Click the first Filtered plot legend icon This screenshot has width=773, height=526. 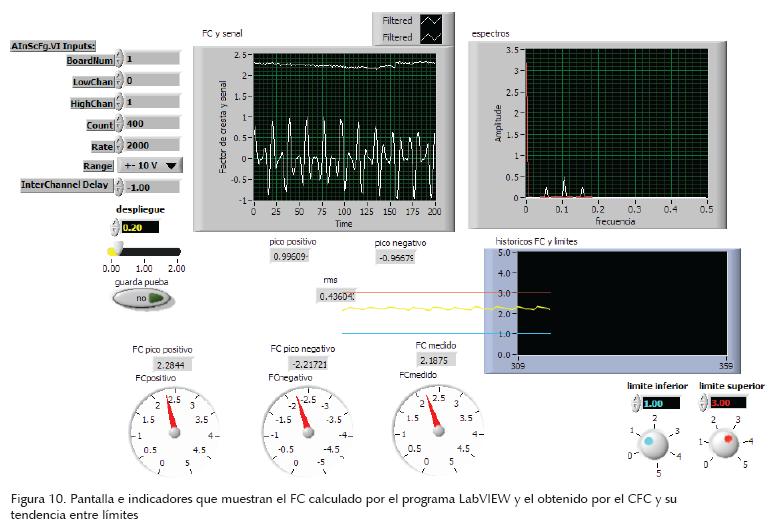point(432,20)
